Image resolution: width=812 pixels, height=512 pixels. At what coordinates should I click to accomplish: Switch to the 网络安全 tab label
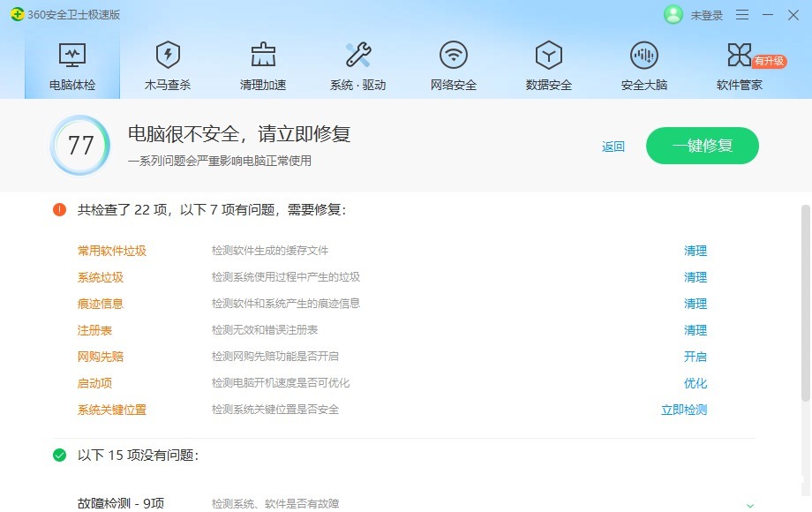(454, 85)
